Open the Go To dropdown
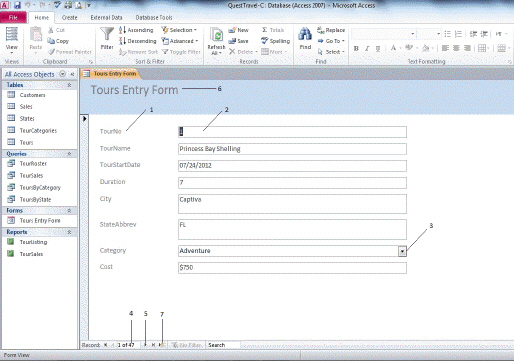 [x=331, y=41]
